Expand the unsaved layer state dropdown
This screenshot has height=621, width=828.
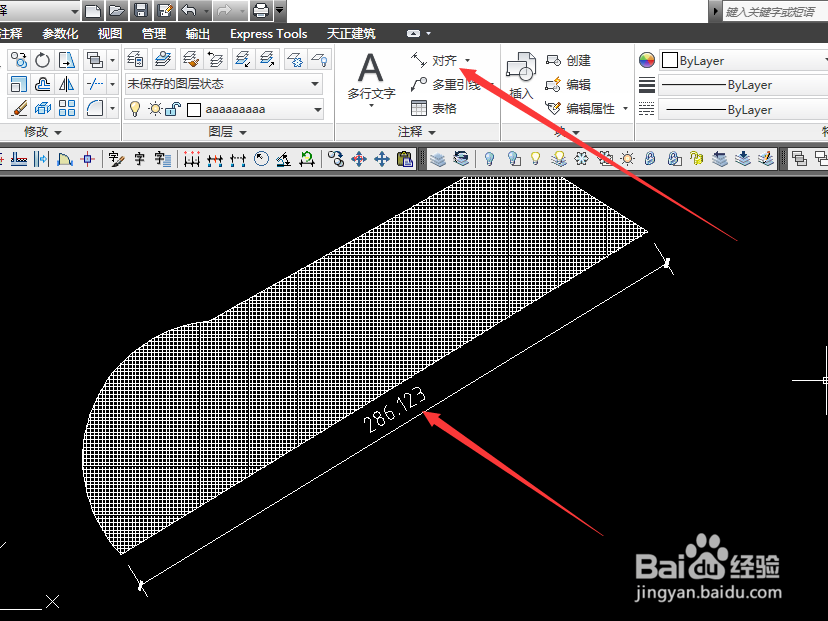coord(315,83)
